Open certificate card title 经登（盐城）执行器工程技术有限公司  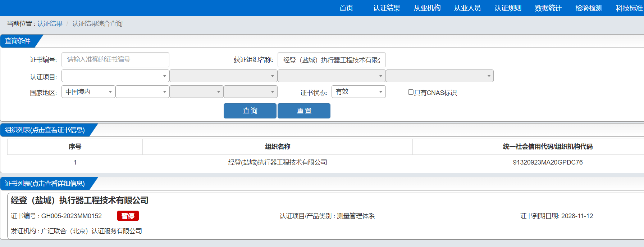tap(79, 200)
